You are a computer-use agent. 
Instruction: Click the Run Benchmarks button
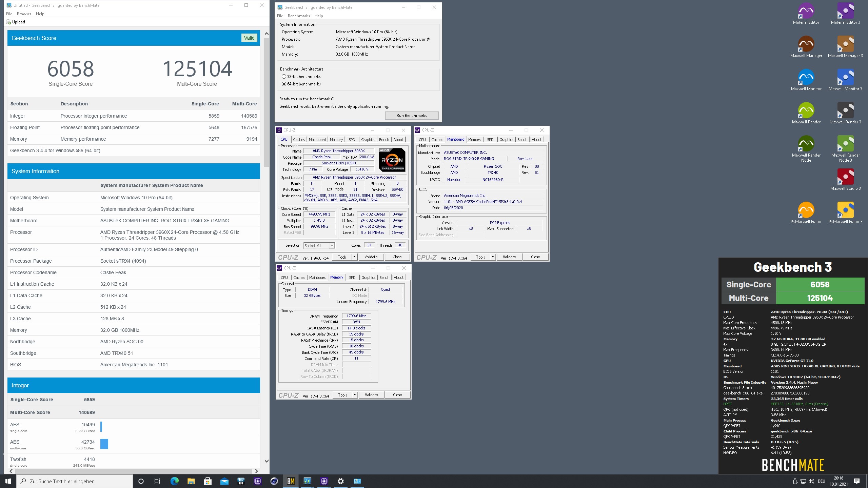pyautogui.click(x=412, y=116)
